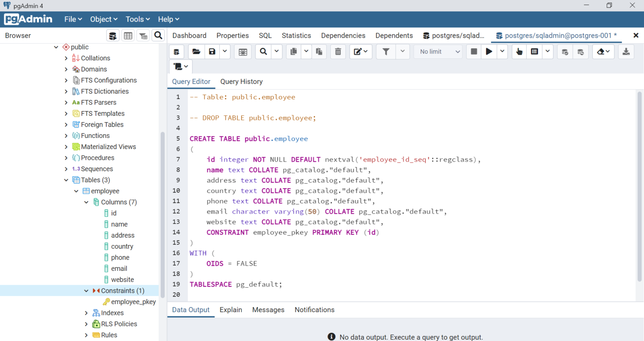Click the Commit transaction icon
The width and height of the screenshot is (644, 341).
click(x=565, y=51)
